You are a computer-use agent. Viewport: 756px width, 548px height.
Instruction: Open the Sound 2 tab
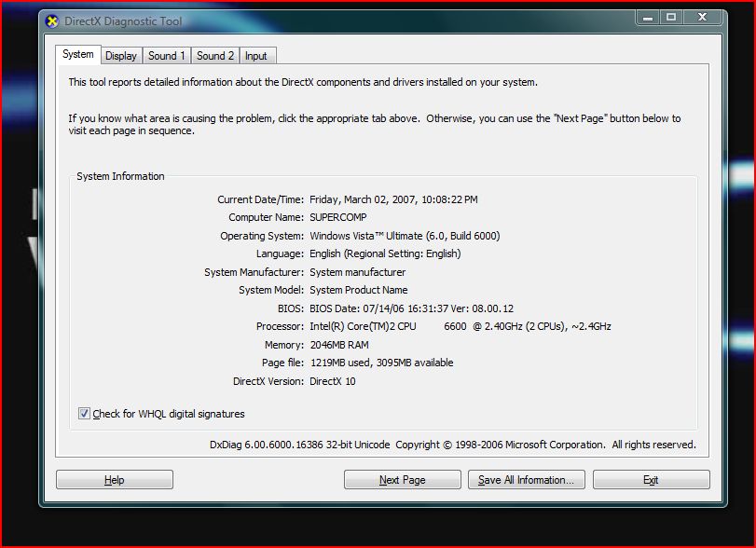coord(215,56)
